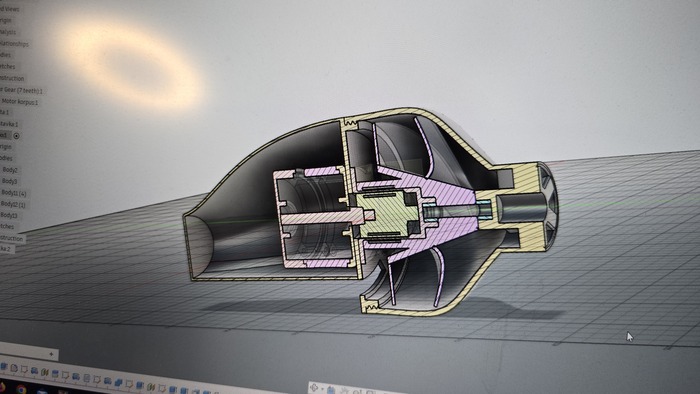
Task: Open the Relationships folder in browser
Action: 14,44
